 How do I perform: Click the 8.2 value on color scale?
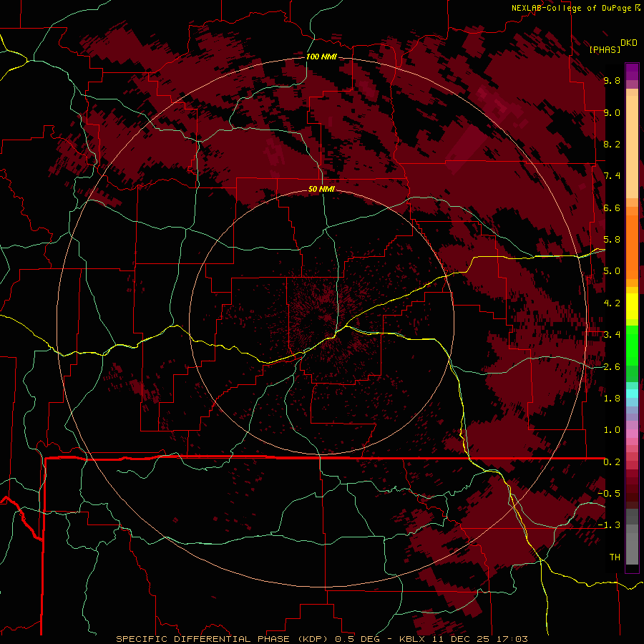click(612, 144)
